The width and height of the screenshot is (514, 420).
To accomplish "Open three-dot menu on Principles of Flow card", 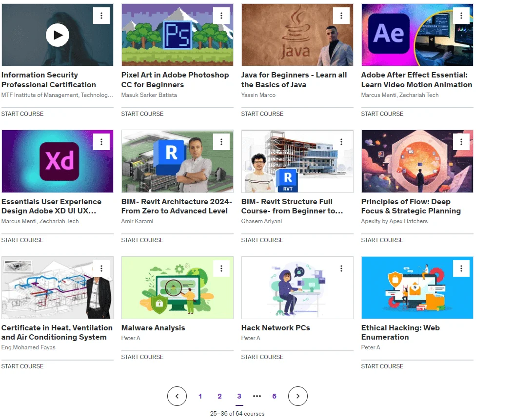I will click(x=461, y=141).
